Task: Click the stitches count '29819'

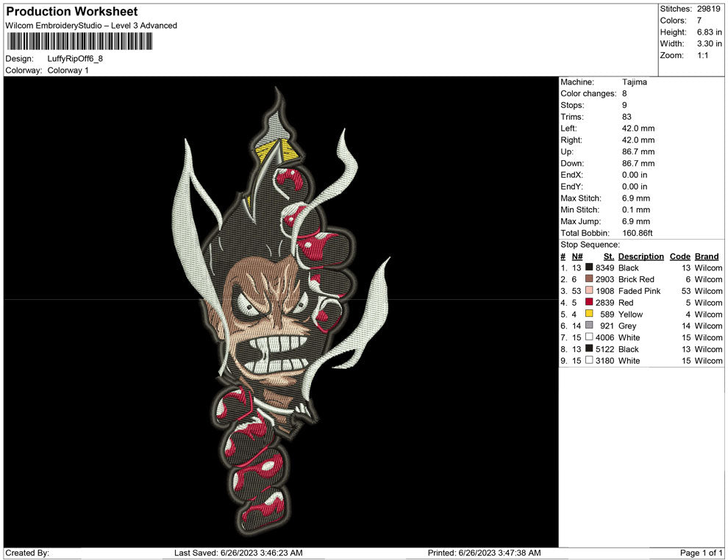Action: click(708, 9)
